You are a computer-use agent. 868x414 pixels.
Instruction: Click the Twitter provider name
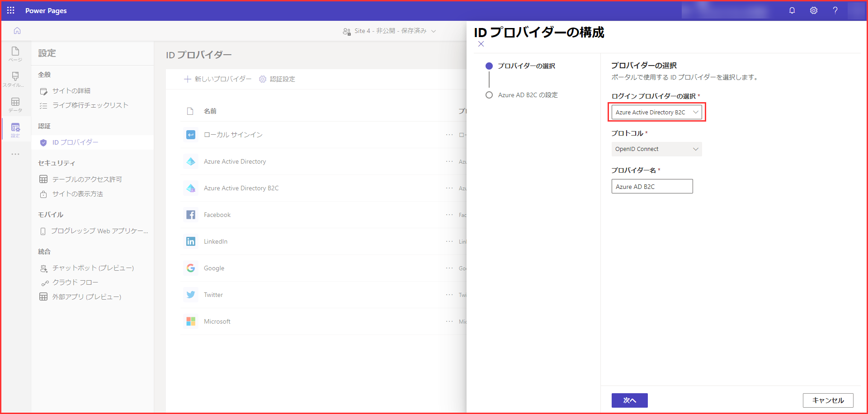coord(213,295)
